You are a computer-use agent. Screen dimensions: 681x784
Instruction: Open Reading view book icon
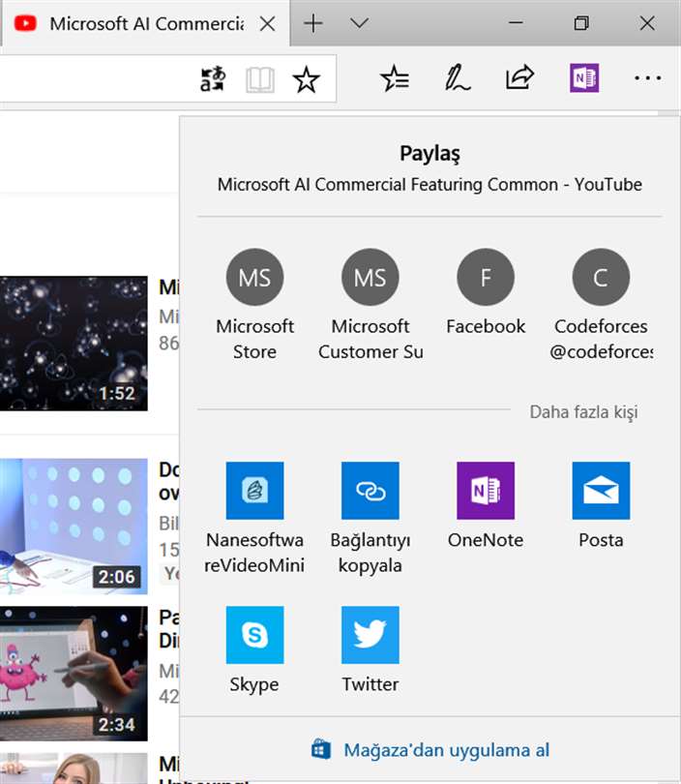pyautogui.click(x=260, y=79)
